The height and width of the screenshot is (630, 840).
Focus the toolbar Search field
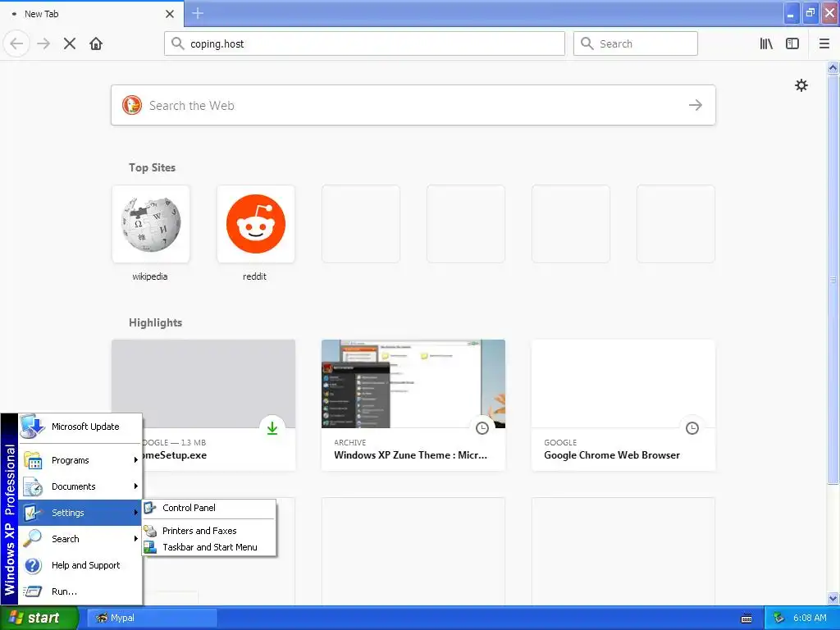click(636, 43)
